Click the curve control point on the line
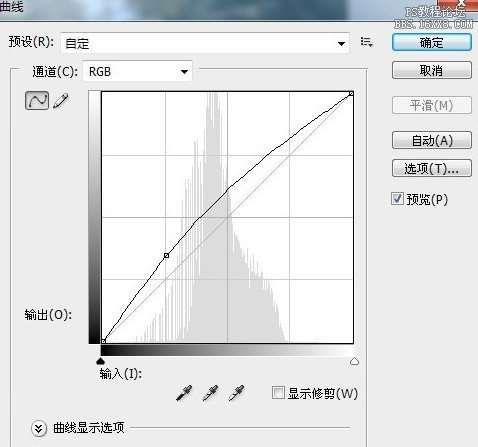The height and width of the screenshot is (447, 478). (x=166, y=256)
